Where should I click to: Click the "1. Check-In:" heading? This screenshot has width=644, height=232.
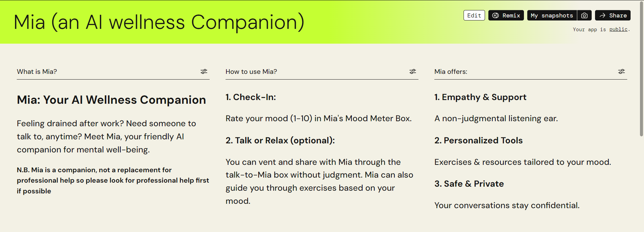point(251,97)
